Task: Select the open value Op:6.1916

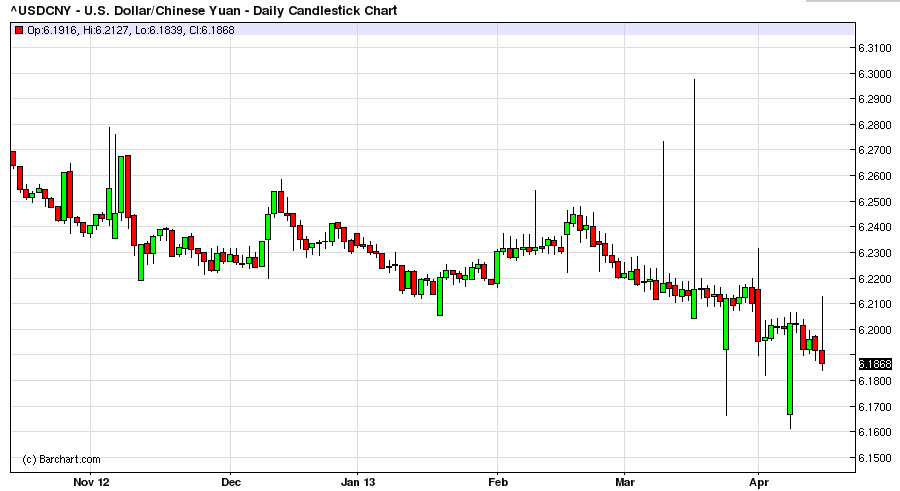Action: click(x=52, y=30)
